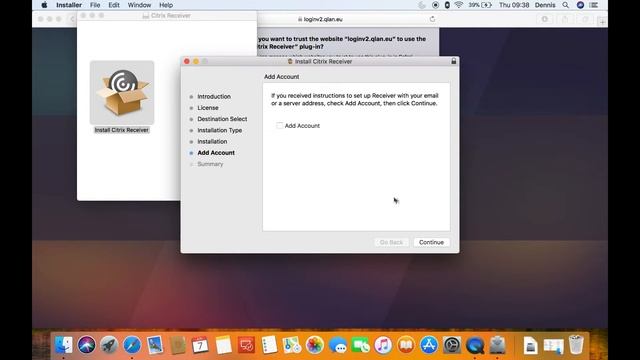This screenshot has width=640, height=360.
Task: Click the Citrix Receiver Finder window title
Action: pos(171,16)
